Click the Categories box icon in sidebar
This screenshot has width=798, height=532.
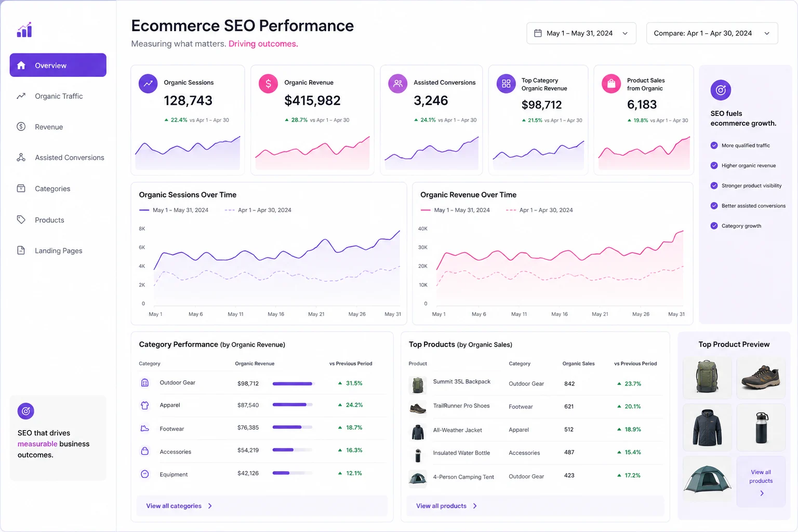[x=21, y=189]
